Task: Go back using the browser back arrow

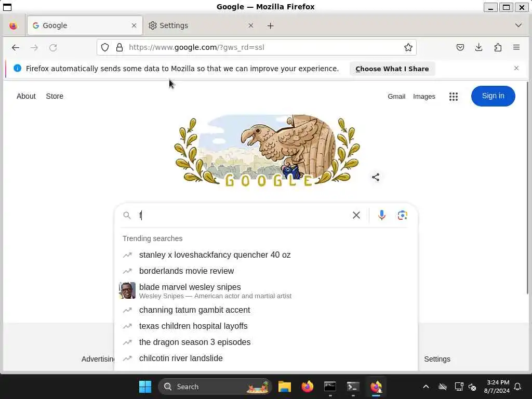Action: click(x=15, y=47)
